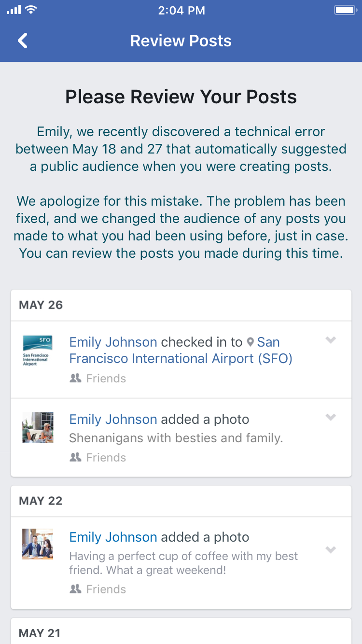Tap the SFO airport logo thumbnail
Image resolution: width=362 pixels, height=644 pixels.
click(38, 351)
